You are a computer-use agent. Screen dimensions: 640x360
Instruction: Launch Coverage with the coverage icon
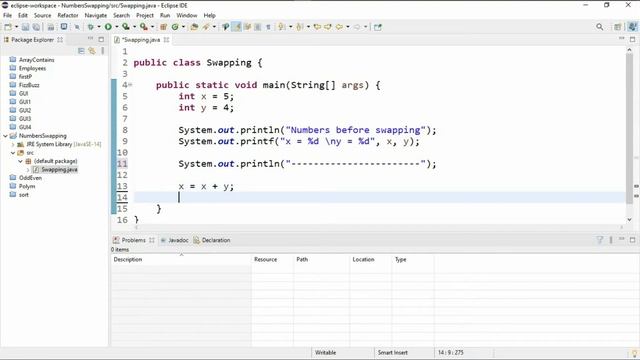(126, 27)
